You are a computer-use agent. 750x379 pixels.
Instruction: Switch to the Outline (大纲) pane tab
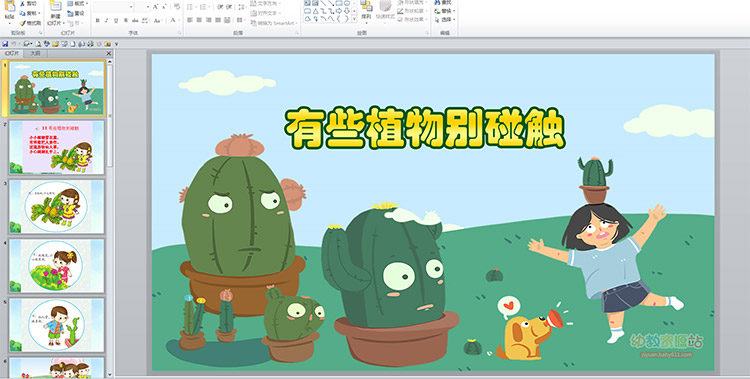click(x=35, y=54)
